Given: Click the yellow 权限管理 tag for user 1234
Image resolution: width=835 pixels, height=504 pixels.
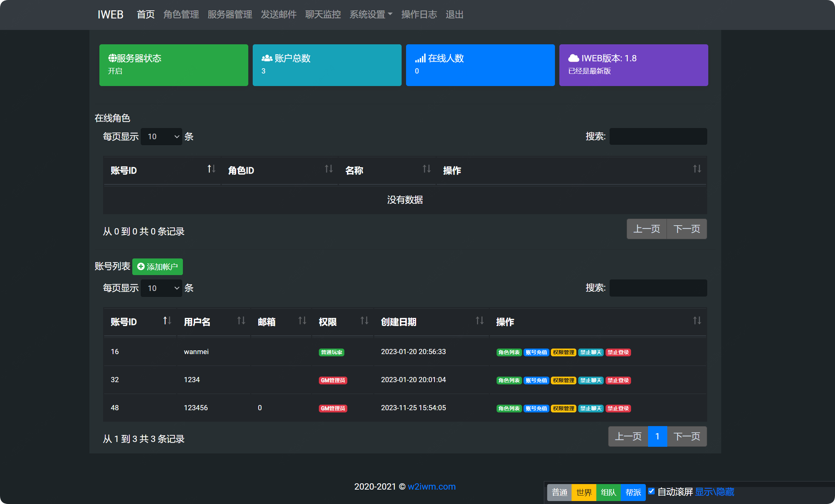Looking at the screenshot, I should [x=563, y=380].
